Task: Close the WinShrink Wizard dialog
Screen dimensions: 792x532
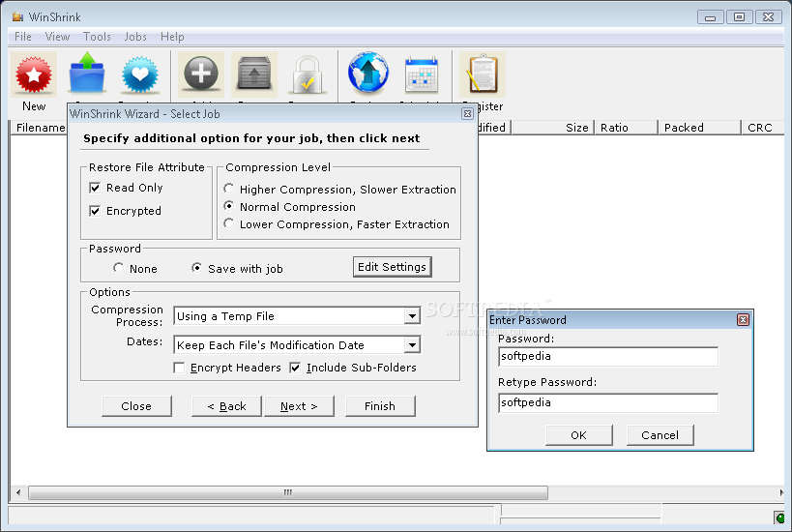Action: coord(467,114)
